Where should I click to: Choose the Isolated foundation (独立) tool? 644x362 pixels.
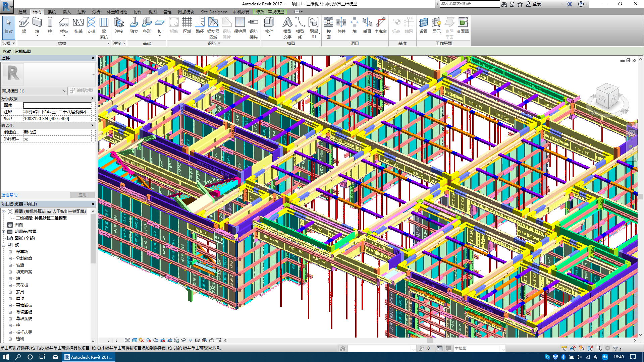[x=134, y=25]
